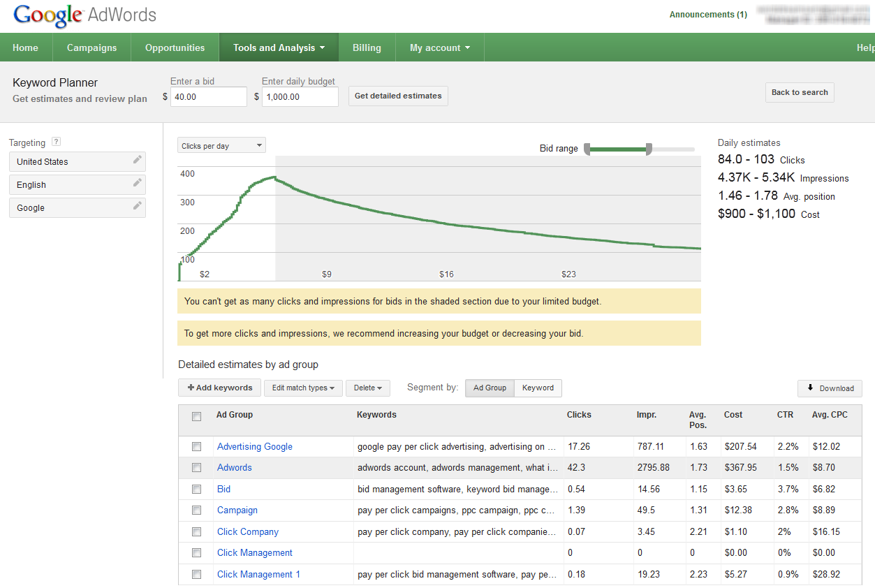Image resolution: width=875 pixels, height=588 pixels.
Task: Check the Bid row checkbox
Action: pyautogui.click(x=197, y=489)
